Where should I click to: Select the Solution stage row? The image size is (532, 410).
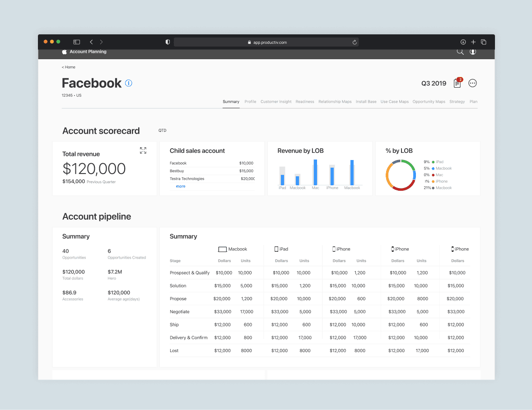320,286
